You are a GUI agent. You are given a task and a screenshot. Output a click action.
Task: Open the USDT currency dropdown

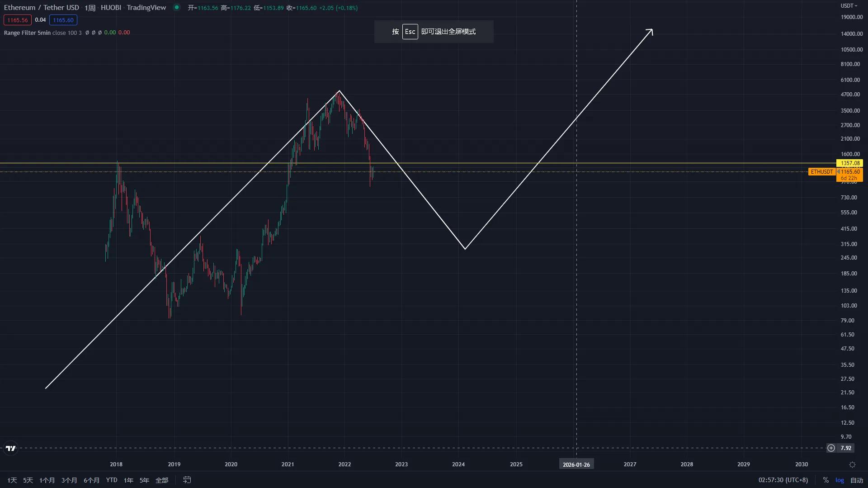point(849,6)
